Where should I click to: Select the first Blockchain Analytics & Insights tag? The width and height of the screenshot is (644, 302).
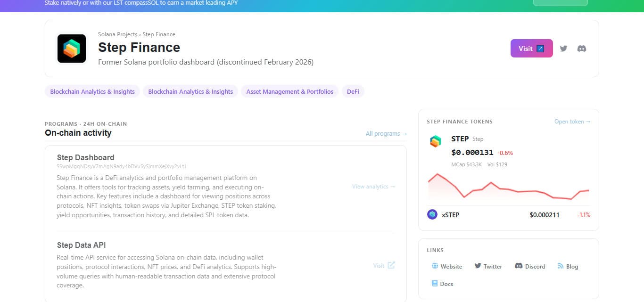tap(92, 91)
